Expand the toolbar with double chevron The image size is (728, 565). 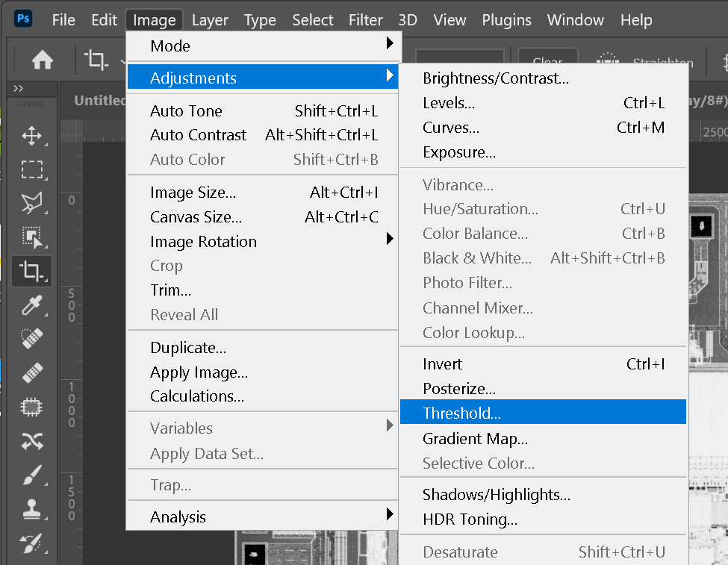pos(19,88)
